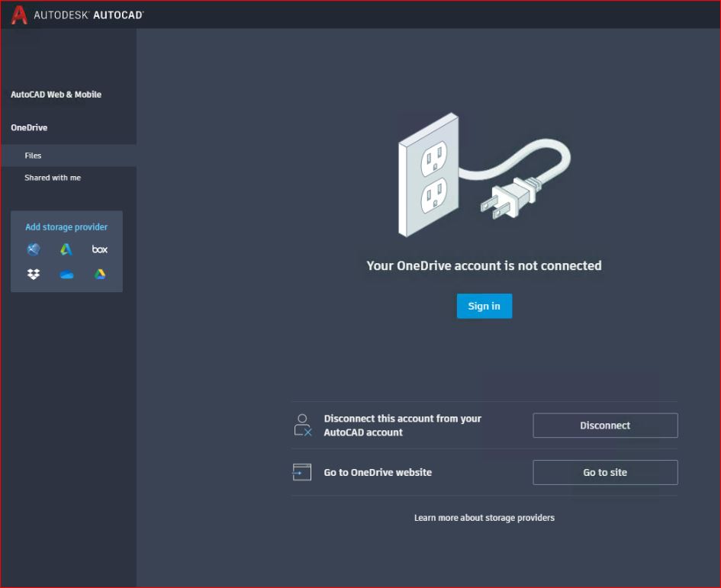Select OneDrive in the sidebar
Image resolution: width=721 pixels, height=588 pixels.
(29, 127)
